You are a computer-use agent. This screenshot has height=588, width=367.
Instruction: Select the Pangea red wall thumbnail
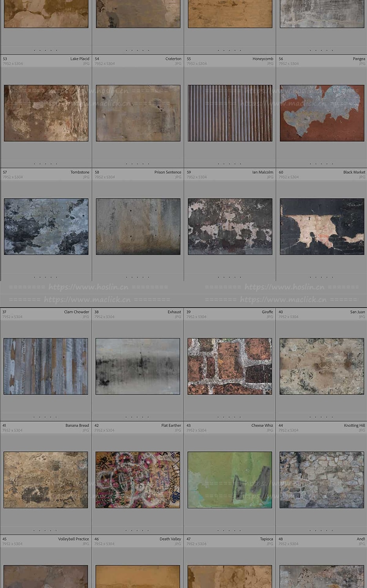[322, 113]
